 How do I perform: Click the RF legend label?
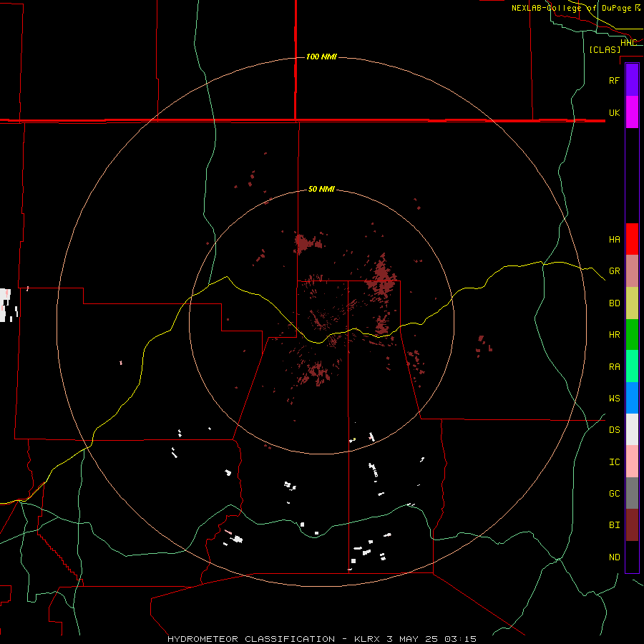point(614,81)
